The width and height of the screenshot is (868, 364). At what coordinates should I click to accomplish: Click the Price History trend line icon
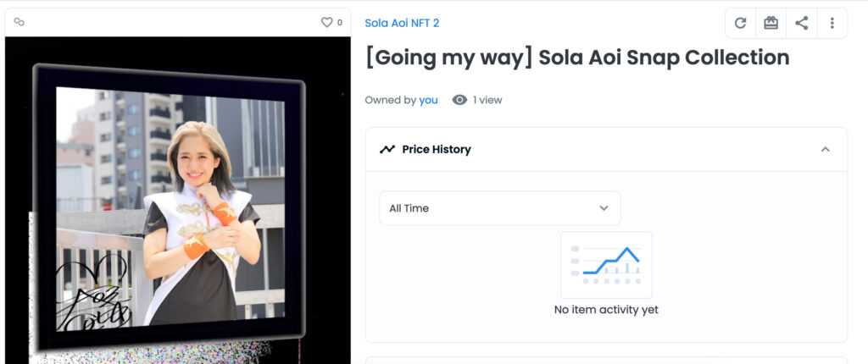pyautogui.click(x=387, y=149)
